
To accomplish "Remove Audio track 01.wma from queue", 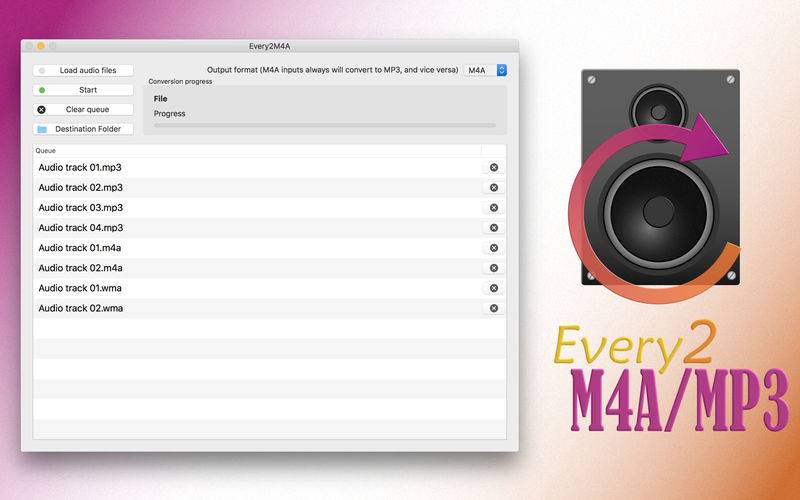I will (x=493, y=288).
